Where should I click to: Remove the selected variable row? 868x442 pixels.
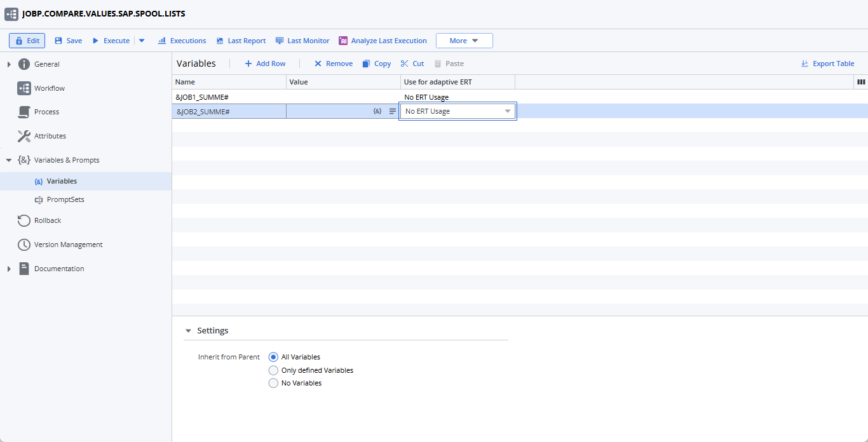click(332, 63)
